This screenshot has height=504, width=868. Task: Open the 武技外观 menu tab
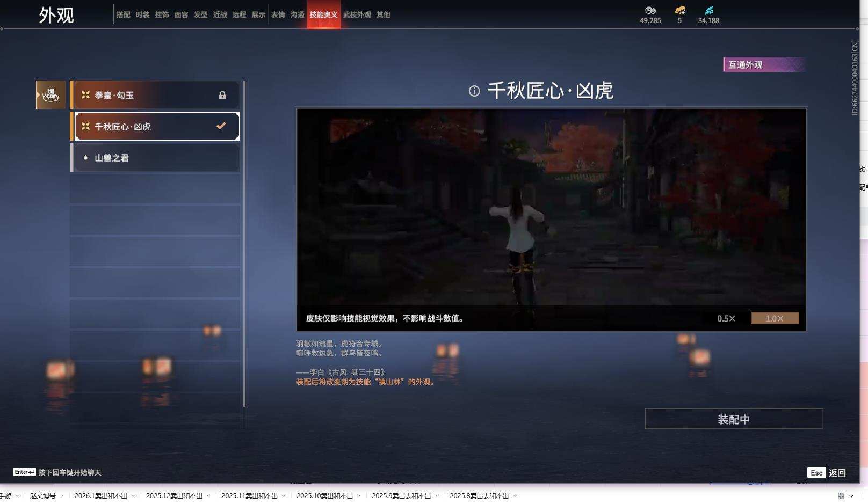point(358,14)
